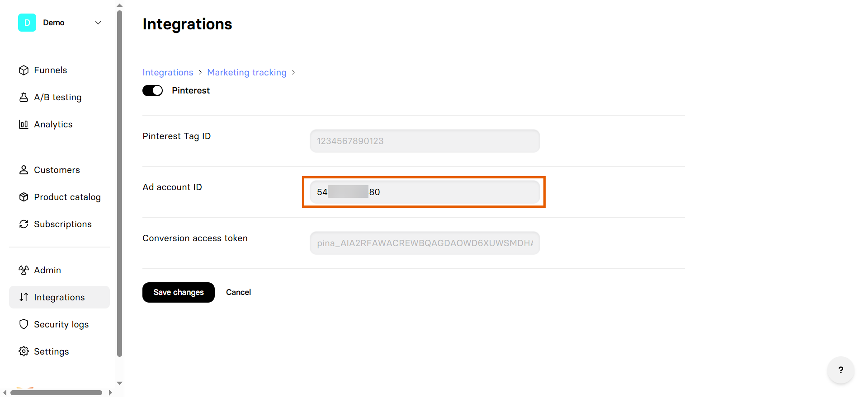Click the Demo workspace avatar

point(27,23)
